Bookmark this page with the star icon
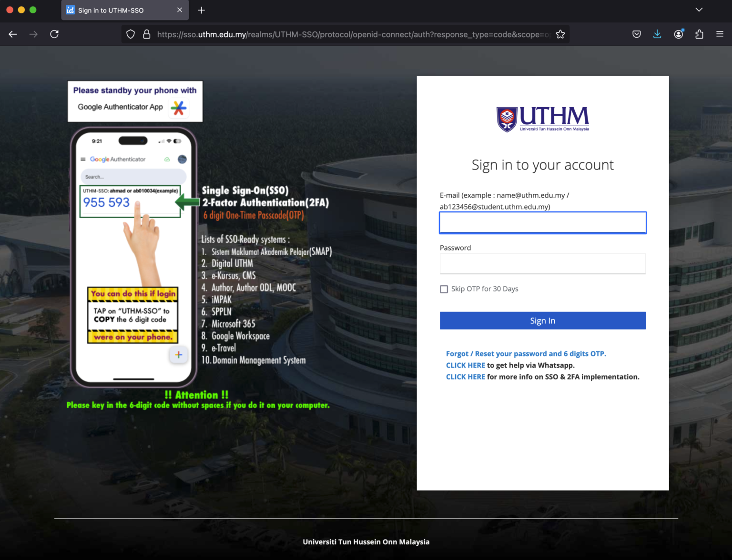This screenshot has height=560, width=732. tap(559, 34)
